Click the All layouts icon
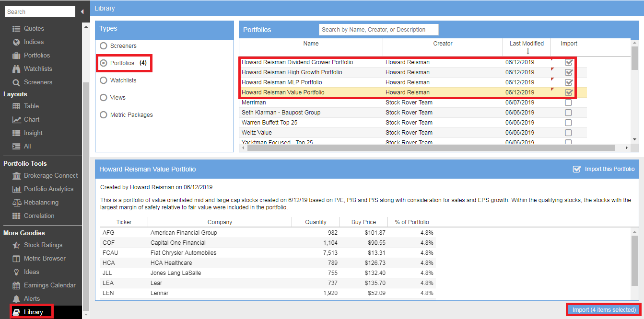The width and height of the screenshot is (644, 319). [16, 147]
